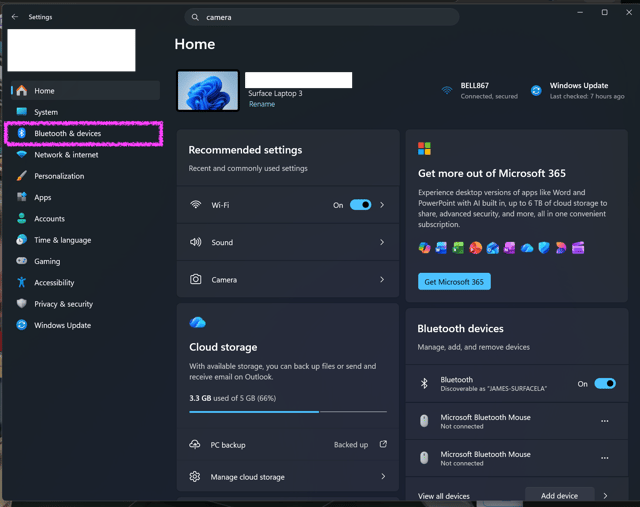This screenshot has width=640, height=507.
Task: Click the Gaming controller icon
Action: pyautogui.click(x=22, y=261)
